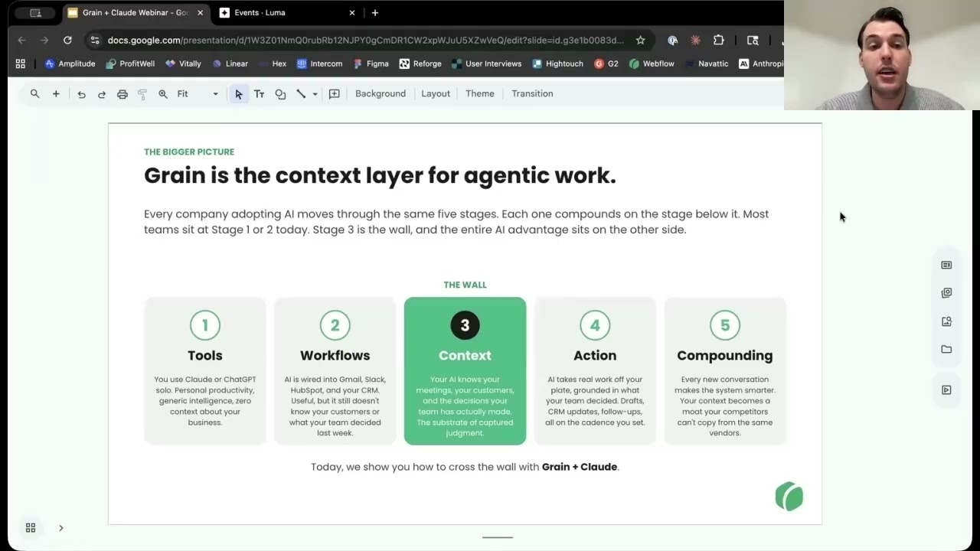Open the Reforge bookmark
The height and width of the screenshot is (551, 980).
click(x=420, y=64)
